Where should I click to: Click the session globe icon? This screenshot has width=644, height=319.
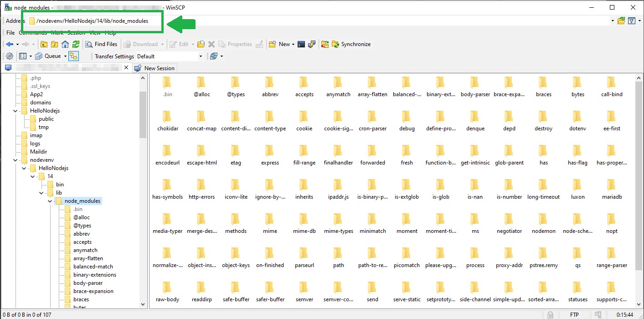[x=213, y=56]
